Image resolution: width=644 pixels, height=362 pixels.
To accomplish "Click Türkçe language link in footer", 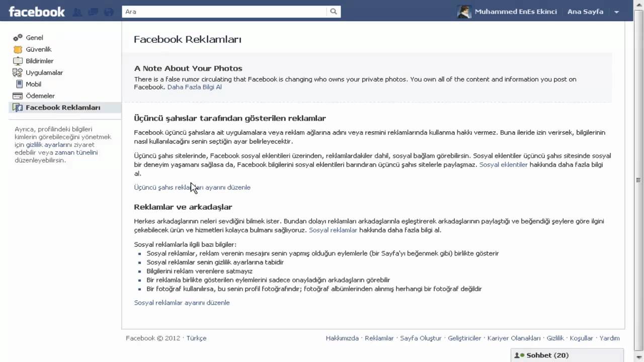I will click(196, 338).
